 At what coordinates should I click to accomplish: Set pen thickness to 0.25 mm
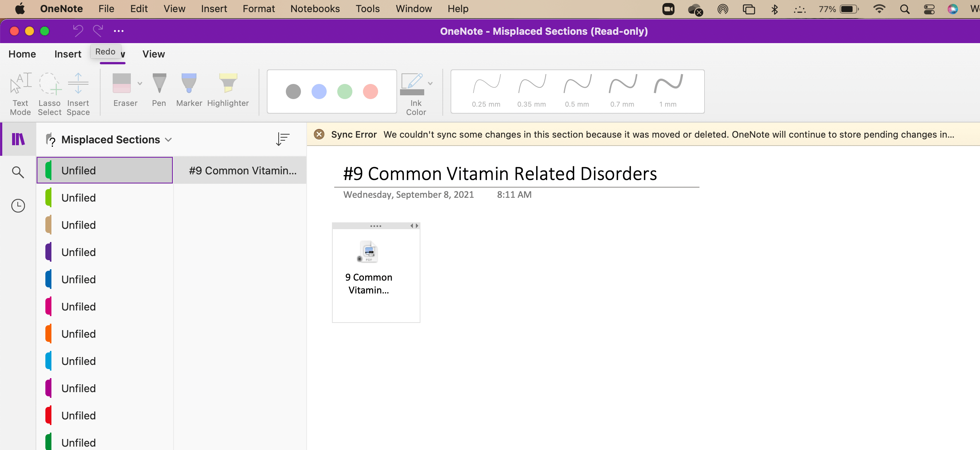point(486,91)
